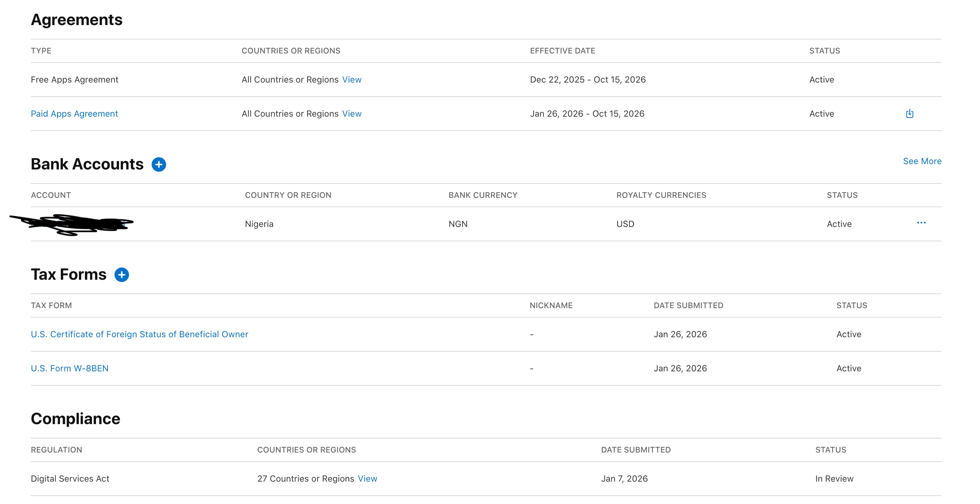
Task: Click the Agreements STATUS column header
Action: pos(824,51)
